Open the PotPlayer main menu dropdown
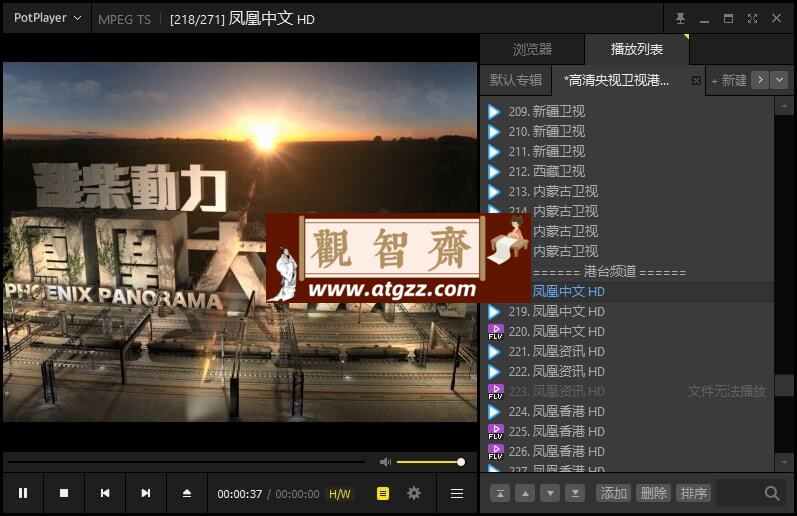Image resolution: width=797 pixels, height=516 pixels. point(47,18)
